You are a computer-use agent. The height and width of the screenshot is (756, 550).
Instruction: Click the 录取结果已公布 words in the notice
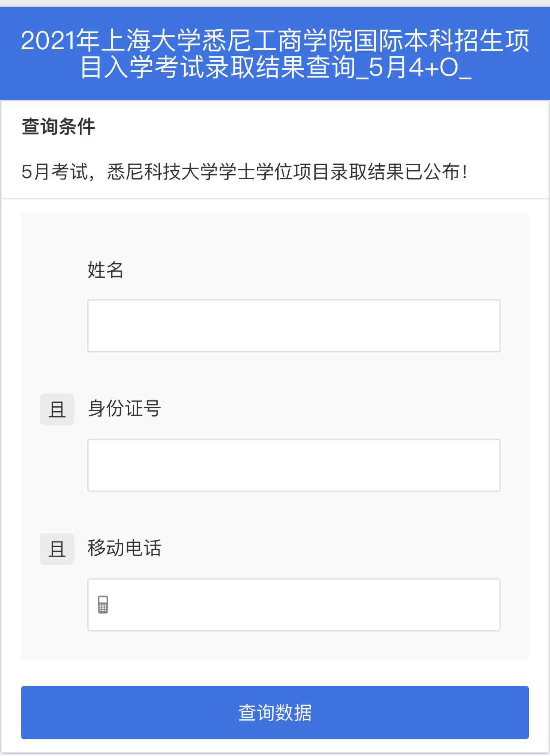pyautogui.click(x=395, y=172)
